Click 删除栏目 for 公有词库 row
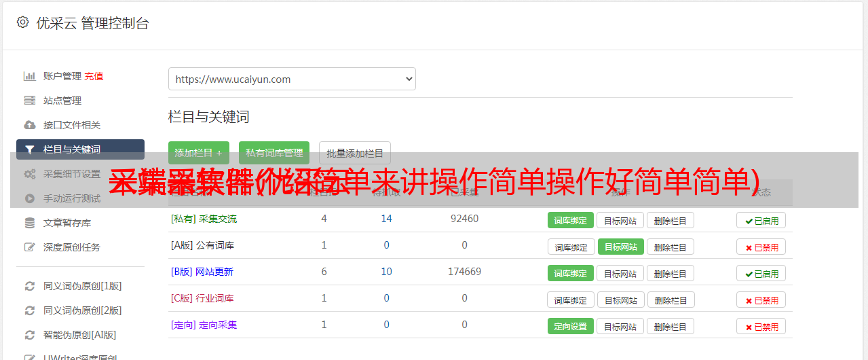Screen dimensions: 868x360 tap(671, 247)
